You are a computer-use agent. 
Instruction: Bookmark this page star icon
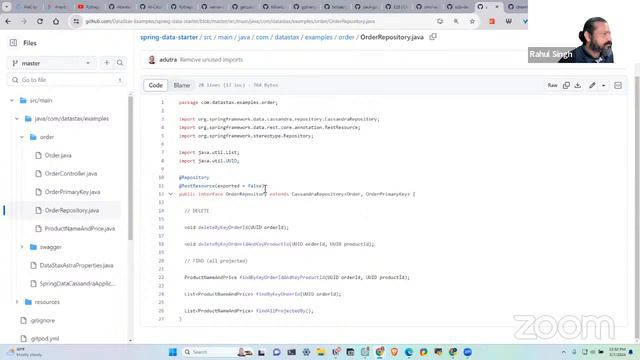point(472,21)
